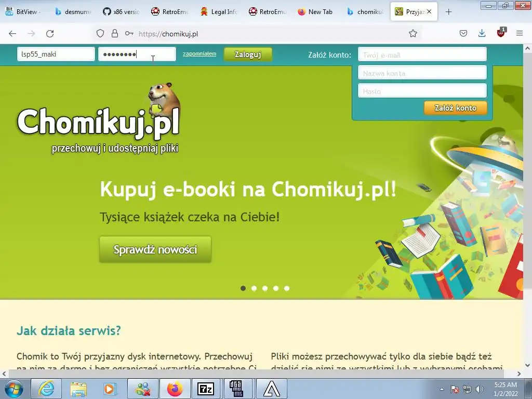This screenshot has width=532, height=399.
Task: Click the horizontal scrollbar left arrow
Action: [x=4, y=374]
